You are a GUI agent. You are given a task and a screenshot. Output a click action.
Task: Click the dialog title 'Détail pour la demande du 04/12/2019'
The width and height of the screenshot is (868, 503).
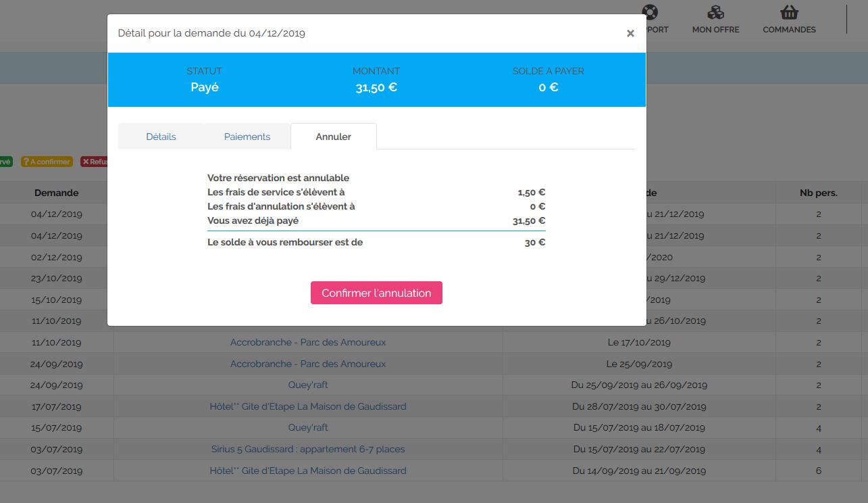(x=211, y=33)
